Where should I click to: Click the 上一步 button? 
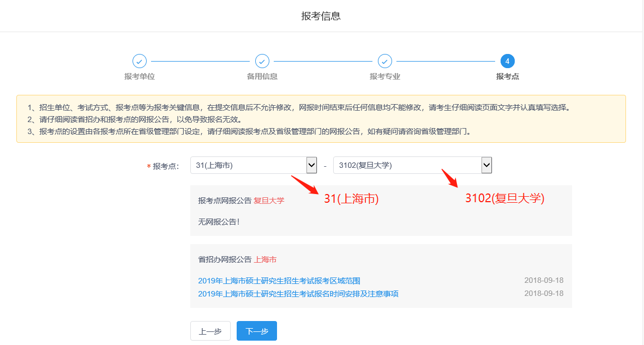click(210, 331)
